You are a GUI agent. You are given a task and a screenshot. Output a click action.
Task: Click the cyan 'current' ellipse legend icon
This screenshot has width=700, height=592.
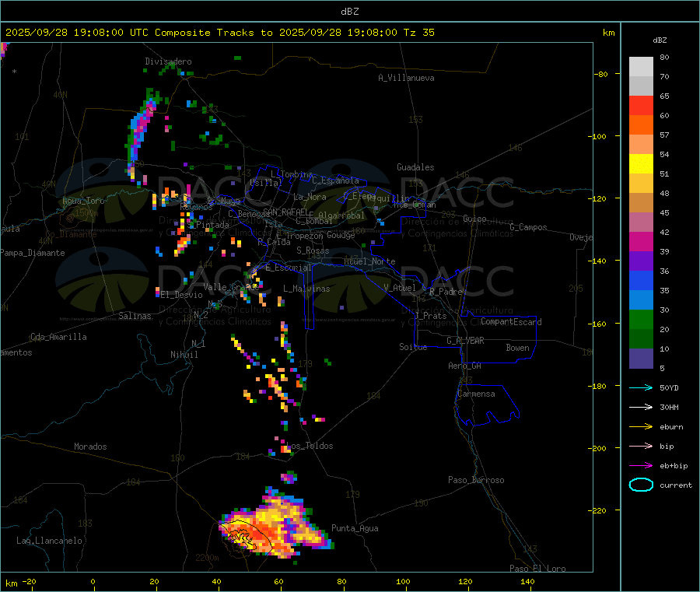click(641, 485)
